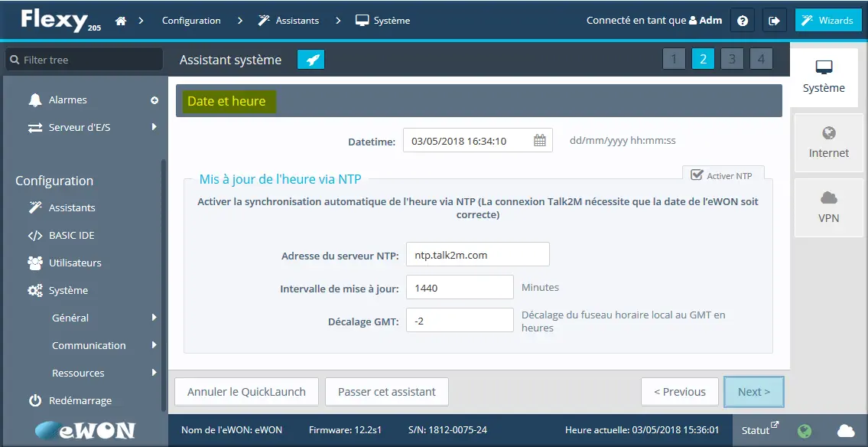Click the Assistants wand icon in sidebar
The width and height of the screenshot is (868, 447).
[x=35, y=207]
